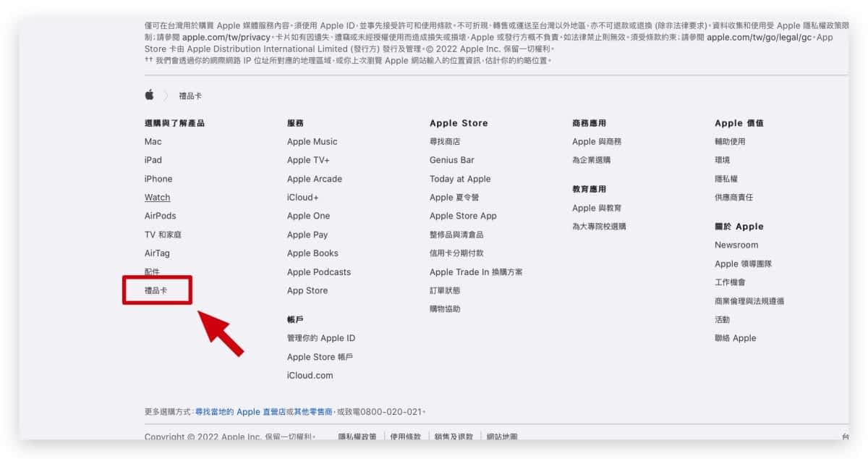Click the 教育應用 heading

[x=589, y=190]
